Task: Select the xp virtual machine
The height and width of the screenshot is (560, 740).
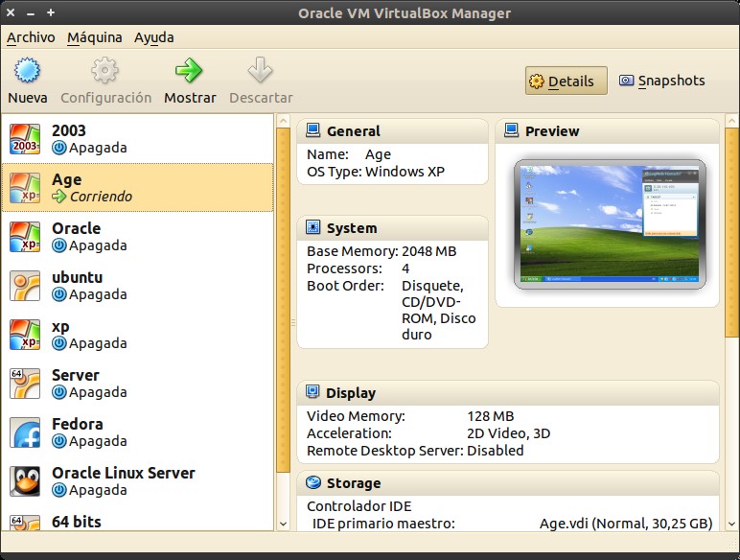Action: 138,335
